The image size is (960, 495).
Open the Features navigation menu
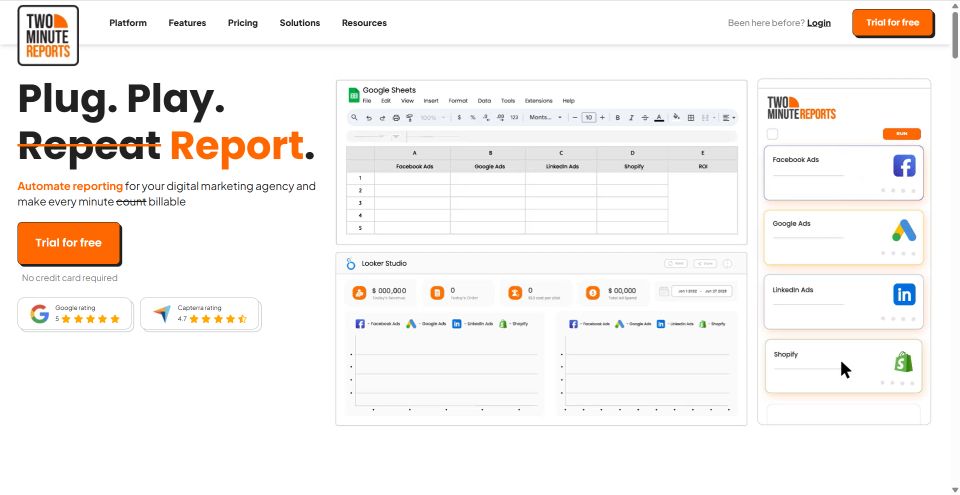coord(187,23)
